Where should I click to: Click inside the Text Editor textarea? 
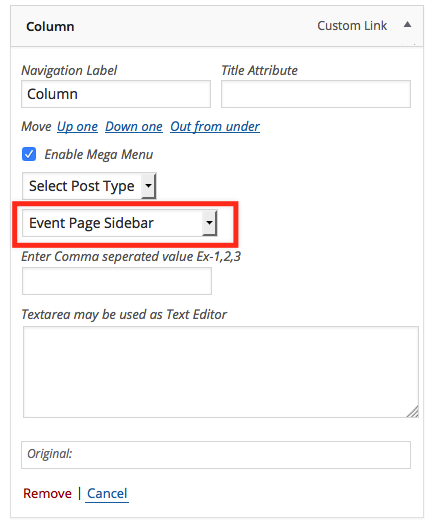[221, 372]
